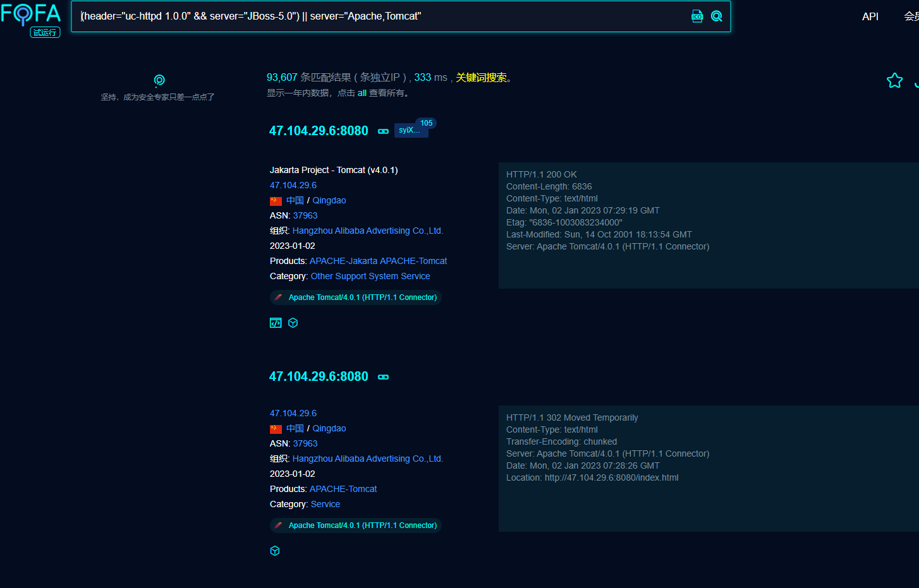
Task: Click the 'Location: http://47.104.29.6:8080/index.html' line
Action: [592, 477]
